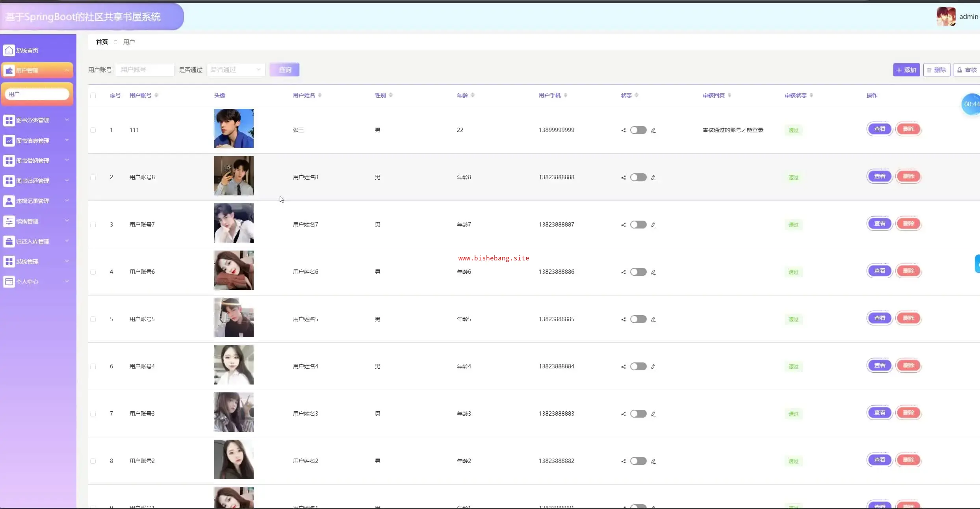Viewport: 980px width, 509px height.
Task: Open the 用户 submenu item
Action: (x=37, y=94)
